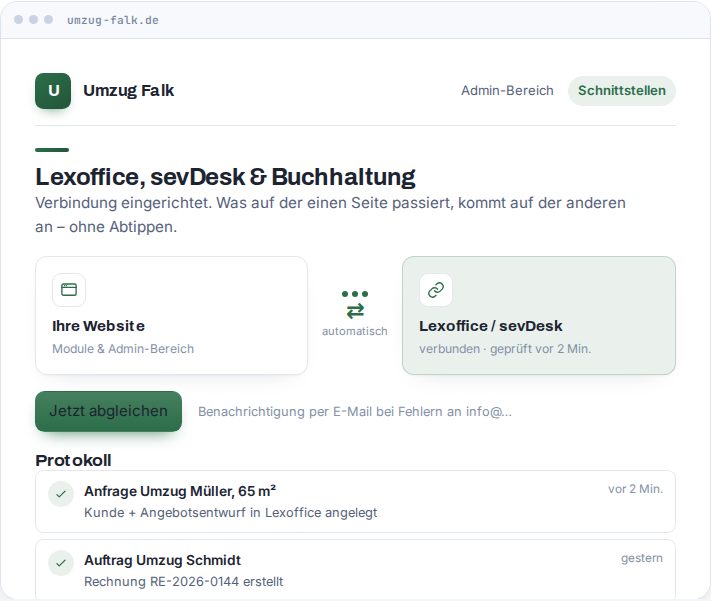Click 'Kunde + Angebotsentwurf in Lexoffice angelegt' text
Screen dimensions: 711x601
coord(230,513)
